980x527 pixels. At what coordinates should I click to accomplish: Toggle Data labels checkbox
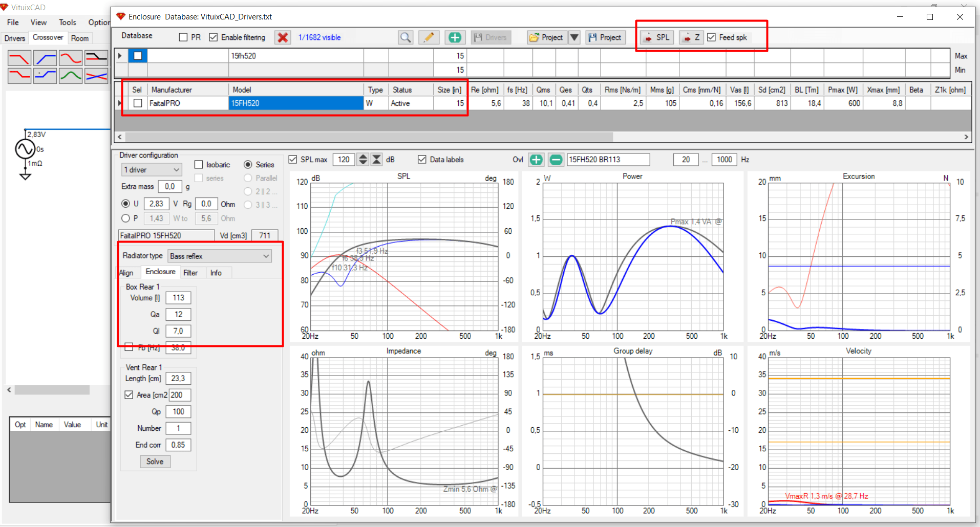[x=422, y=160]
